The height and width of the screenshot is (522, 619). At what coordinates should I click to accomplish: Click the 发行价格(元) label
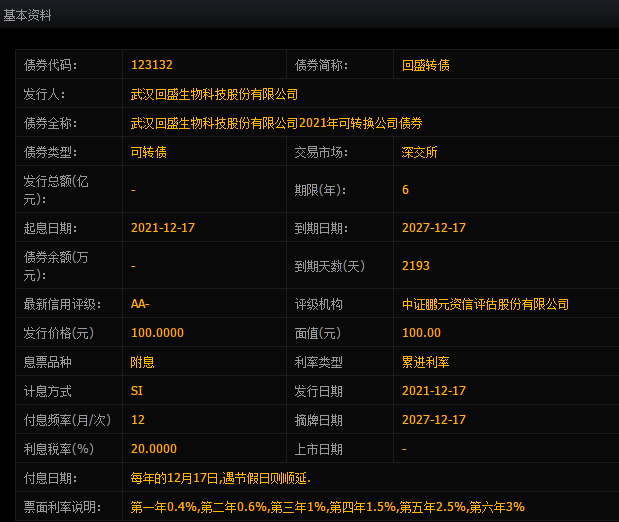point(58,333)
